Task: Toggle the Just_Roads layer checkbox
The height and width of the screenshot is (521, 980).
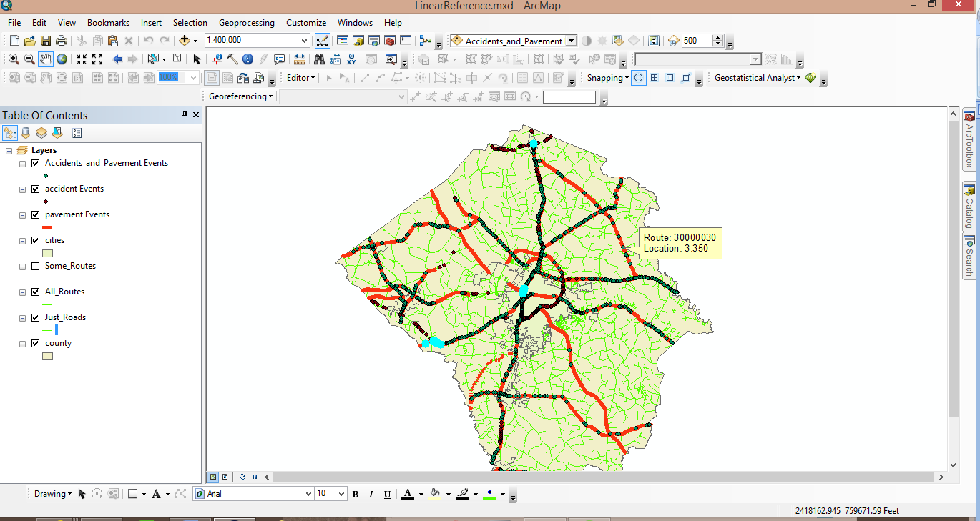Action: (35, 317)
